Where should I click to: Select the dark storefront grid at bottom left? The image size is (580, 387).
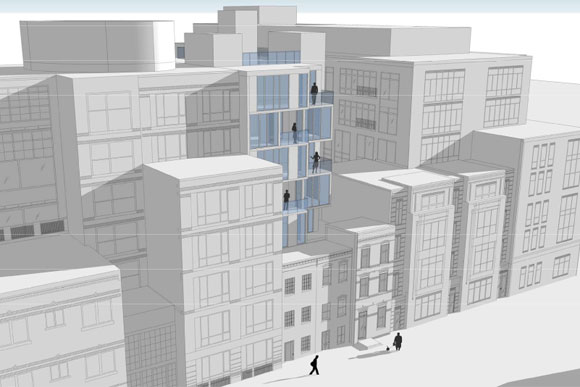(151, 356)
